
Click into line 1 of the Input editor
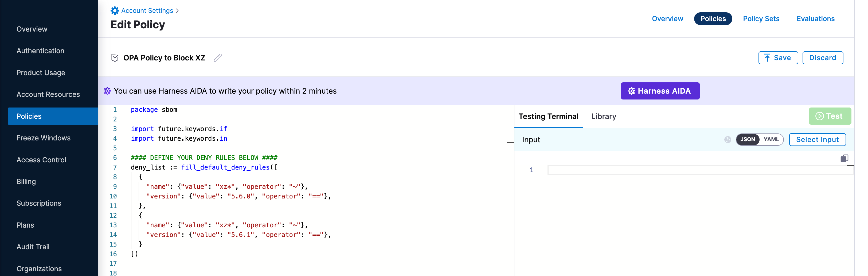click(x=700, y=170)
